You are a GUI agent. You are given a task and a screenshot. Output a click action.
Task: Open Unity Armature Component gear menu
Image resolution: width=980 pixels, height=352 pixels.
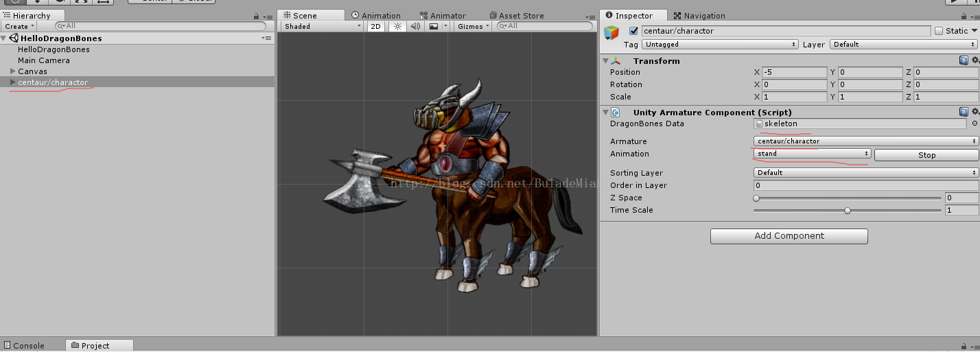tap(975, 112)
